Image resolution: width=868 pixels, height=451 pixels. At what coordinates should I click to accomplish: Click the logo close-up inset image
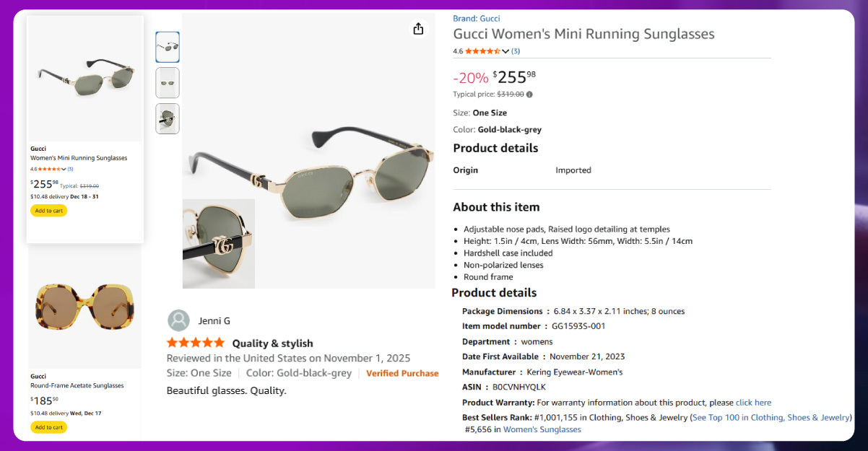point(219,244)
